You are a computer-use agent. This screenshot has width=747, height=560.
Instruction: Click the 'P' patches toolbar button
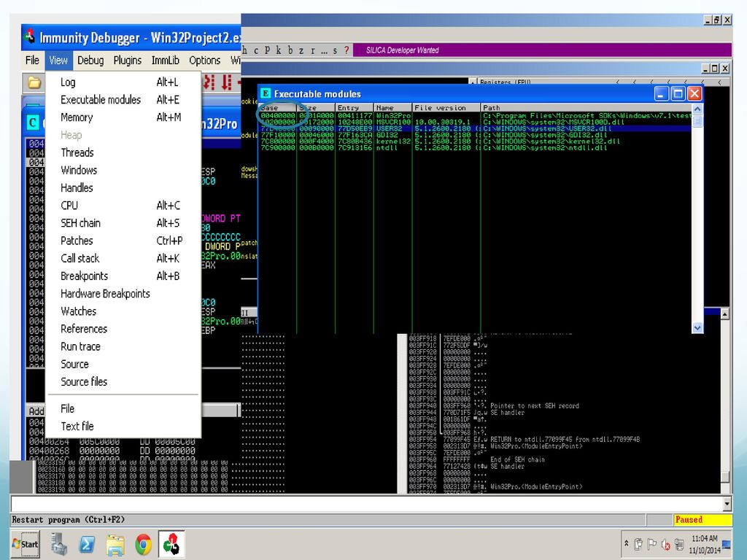pyautogui.click(x=267, y=50)
